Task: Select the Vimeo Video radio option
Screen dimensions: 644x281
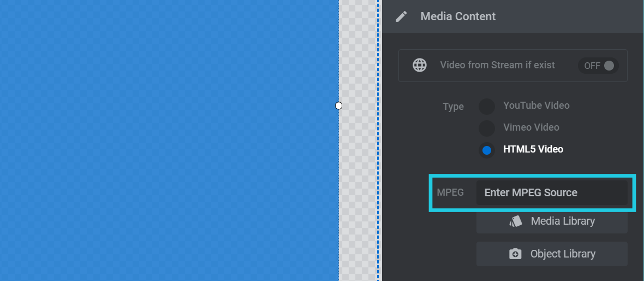Action: (487, 128)
